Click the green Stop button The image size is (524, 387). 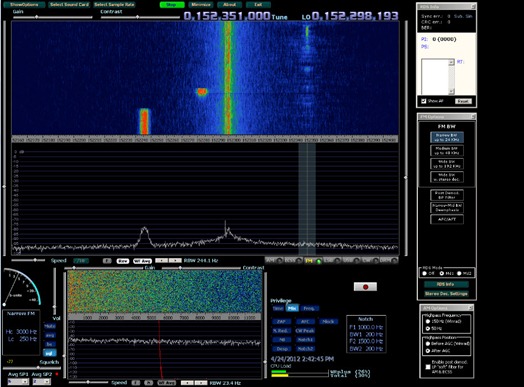[172, 5]
